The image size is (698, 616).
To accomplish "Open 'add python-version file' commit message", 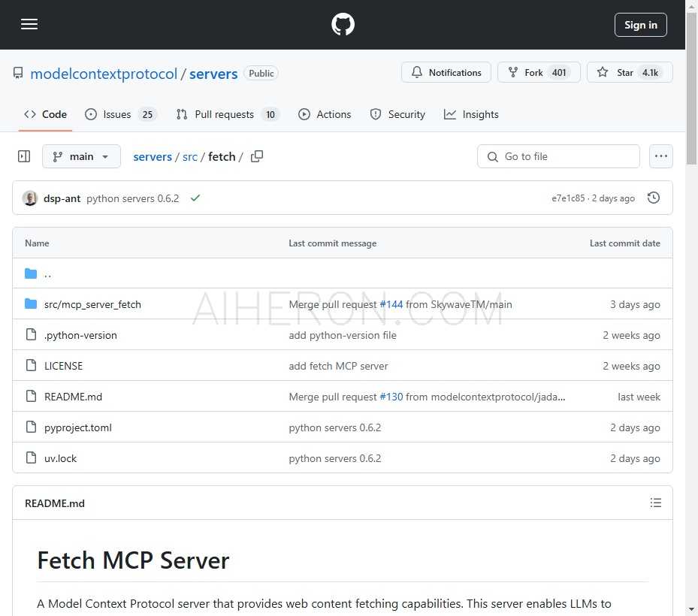I will [x=343, y=335].
